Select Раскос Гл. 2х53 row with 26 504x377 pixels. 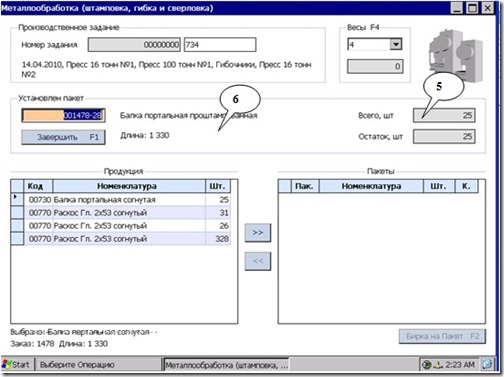point(120,225)
